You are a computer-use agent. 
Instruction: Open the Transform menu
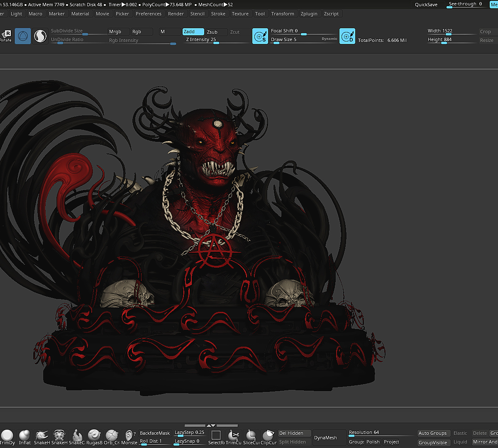(x=283, y=14)
